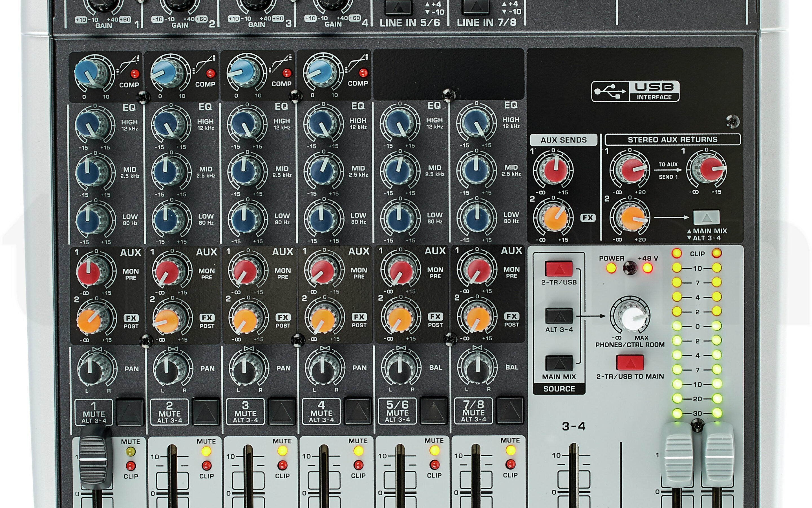Toggle channel 3 MUTE ALT 3-4 button
Viewport: 812px width, 508px height.
[282, 411]
